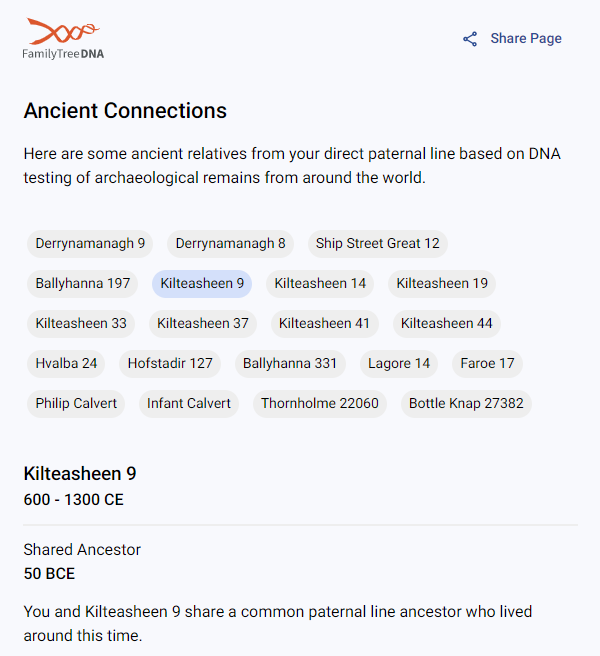Select the Derrynamanagh 8 chip
Viewport: 600px width, 656px height.
230,243
